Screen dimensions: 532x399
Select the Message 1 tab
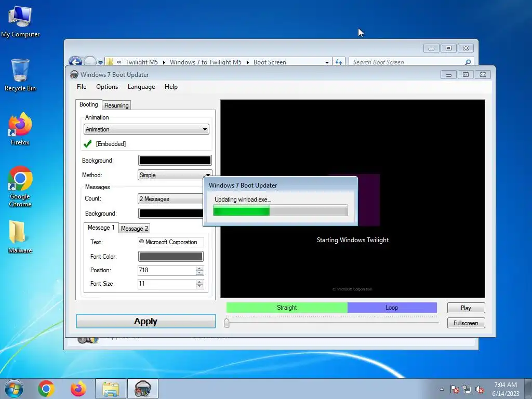[101, 228]
